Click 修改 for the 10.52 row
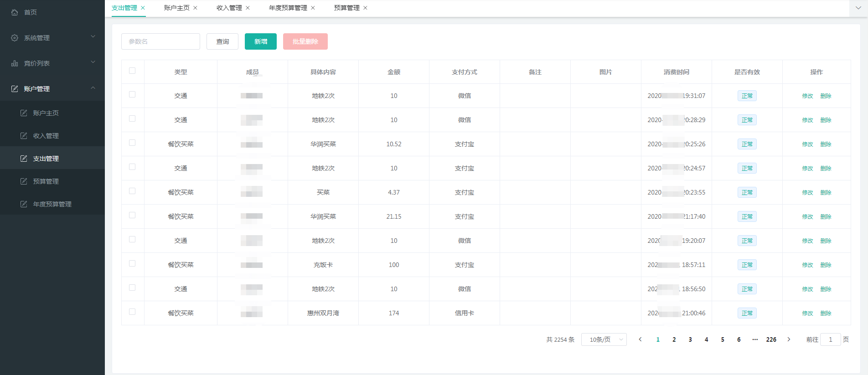868x375 pixels. coord(807,144)
